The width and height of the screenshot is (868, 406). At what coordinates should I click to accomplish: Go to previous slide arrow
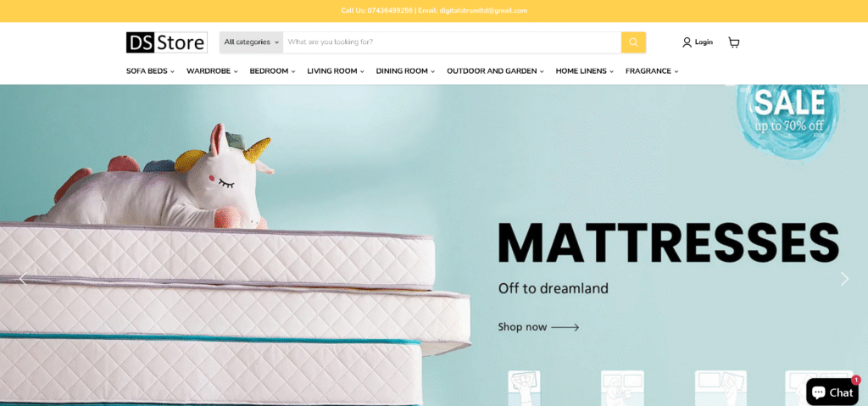(23, 279)
